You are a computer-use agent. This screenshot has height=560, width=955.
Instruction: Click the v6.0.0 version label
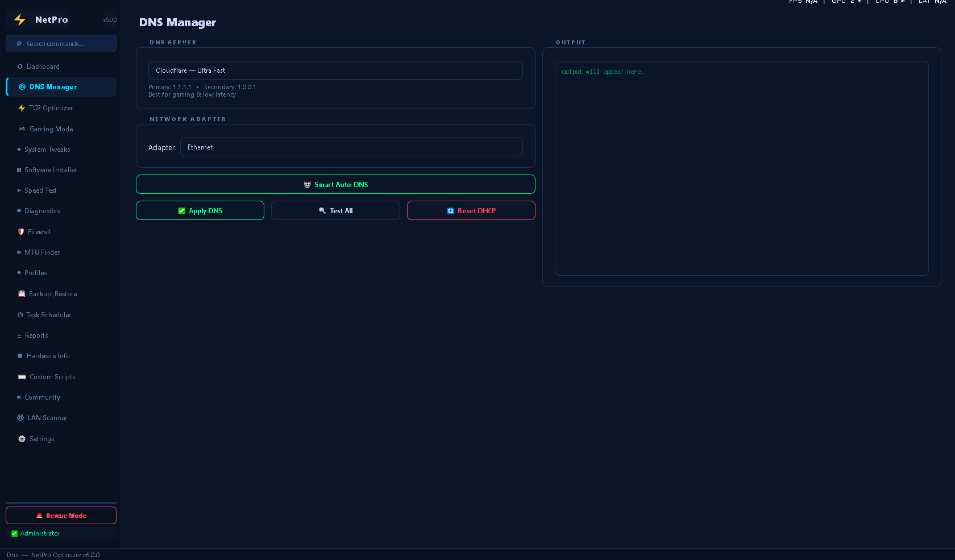[x=110, y=20]
